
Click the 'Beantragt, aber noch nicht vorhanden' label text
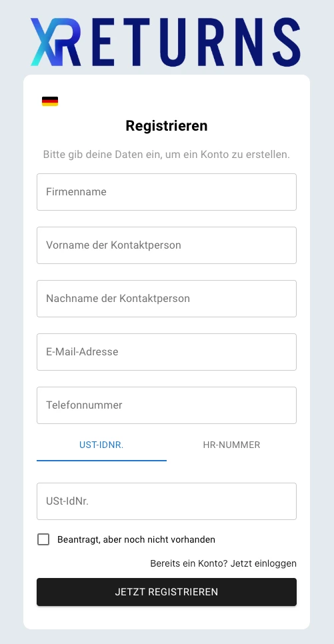coord(136,539)
